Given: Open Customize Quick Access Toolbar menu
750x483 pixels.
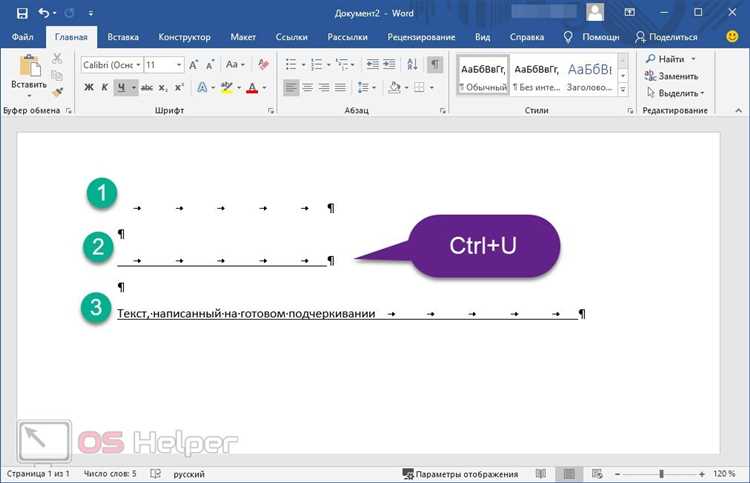Looking at the screenshot, I should (91, 13).
